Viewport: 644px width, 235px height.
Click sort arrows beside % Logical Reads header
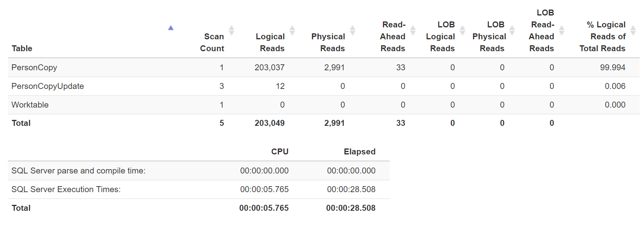pos(633,30)
